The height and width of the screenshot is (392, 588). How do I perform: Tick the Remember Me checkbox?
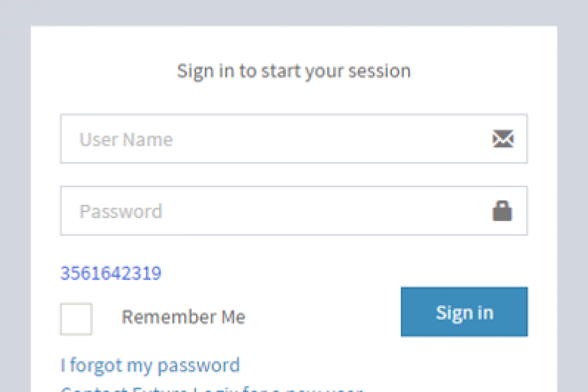76,319
